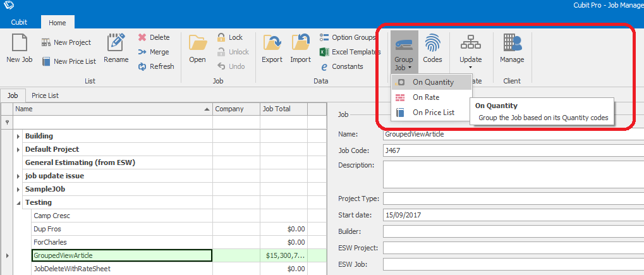
Task: Open Excel Templates
Action: 351,52
